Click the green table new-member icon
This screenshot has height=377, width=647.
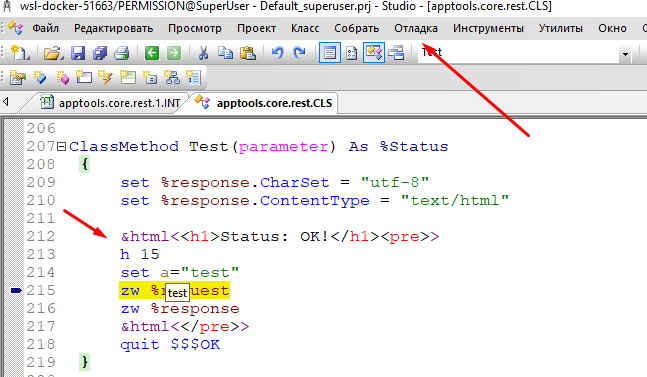tap(128, 77)
